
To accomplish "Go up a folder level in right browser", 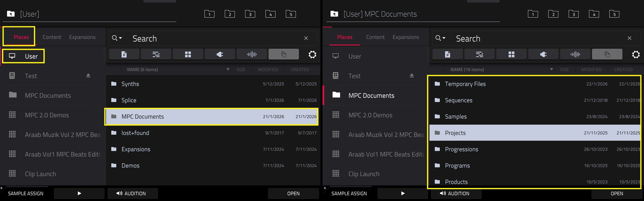I will 334,14.
